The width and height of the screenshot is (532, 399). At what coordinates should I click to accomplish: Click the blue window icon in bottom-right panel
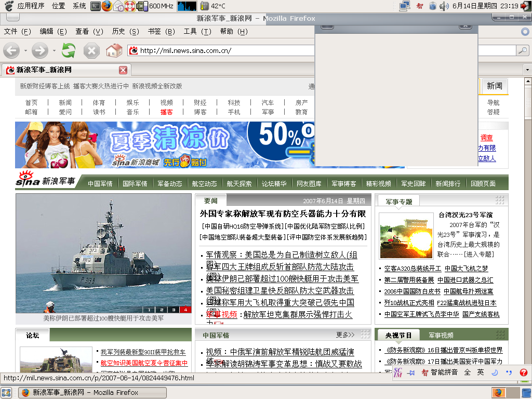point(525,393)
